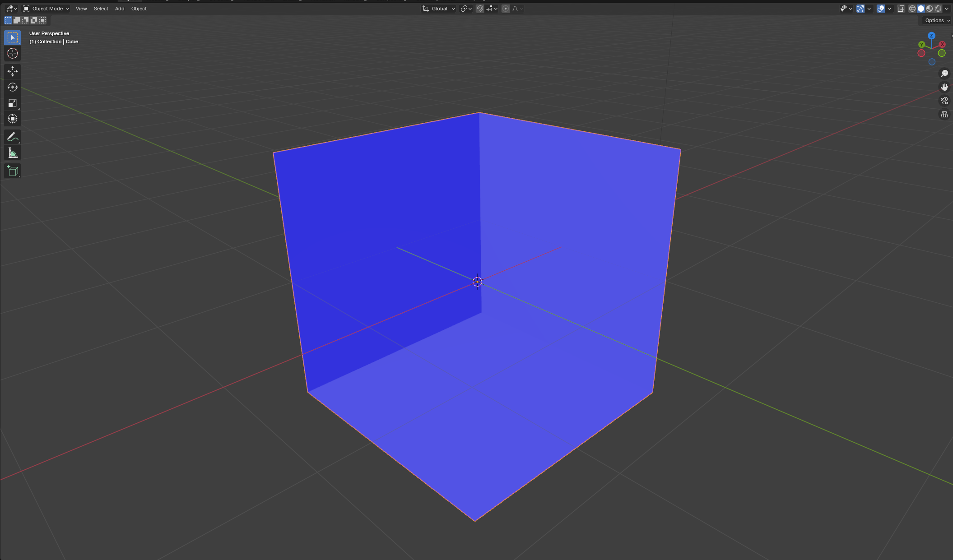Open the Add menu

pos(120,9)
